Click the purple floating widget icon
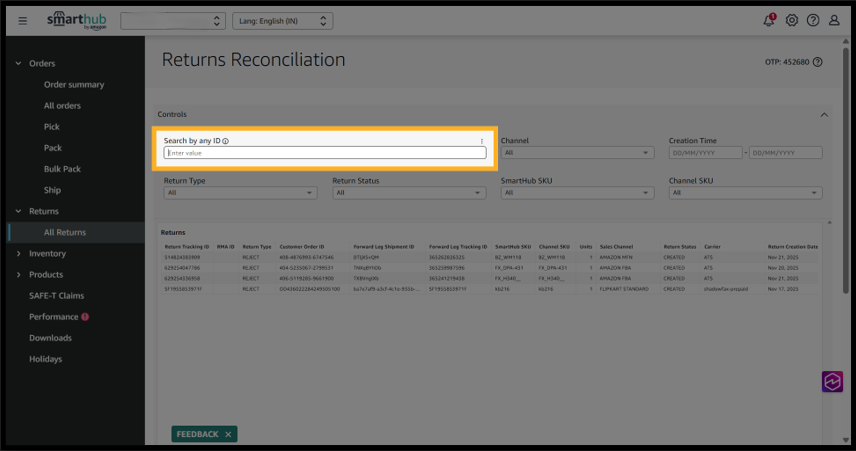 click(832, 381)
